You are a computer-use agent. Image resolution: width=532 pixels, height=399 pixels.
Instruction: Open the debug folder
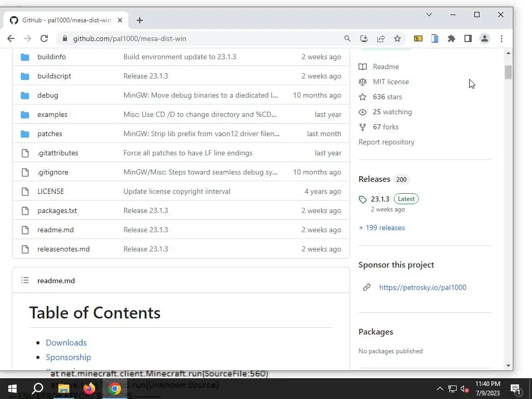pyautogui.click(x=48, y=96)
